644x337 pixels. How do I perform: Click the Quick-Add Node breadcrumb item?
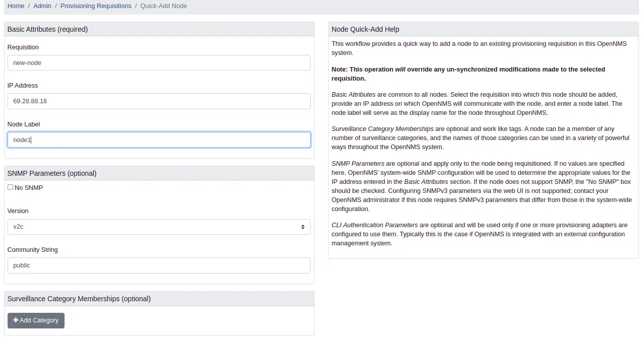[x=163, y=6]
